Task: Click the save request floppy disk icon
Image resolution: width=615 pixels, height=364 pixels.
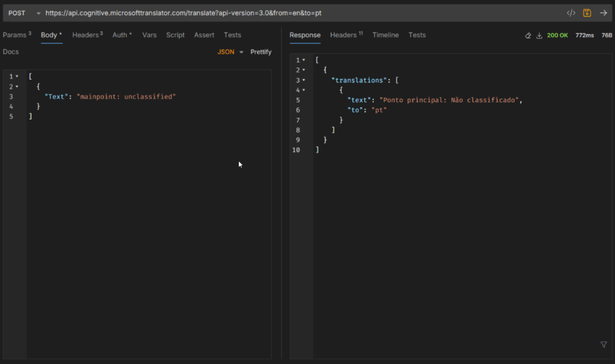Action: [587, 13]
